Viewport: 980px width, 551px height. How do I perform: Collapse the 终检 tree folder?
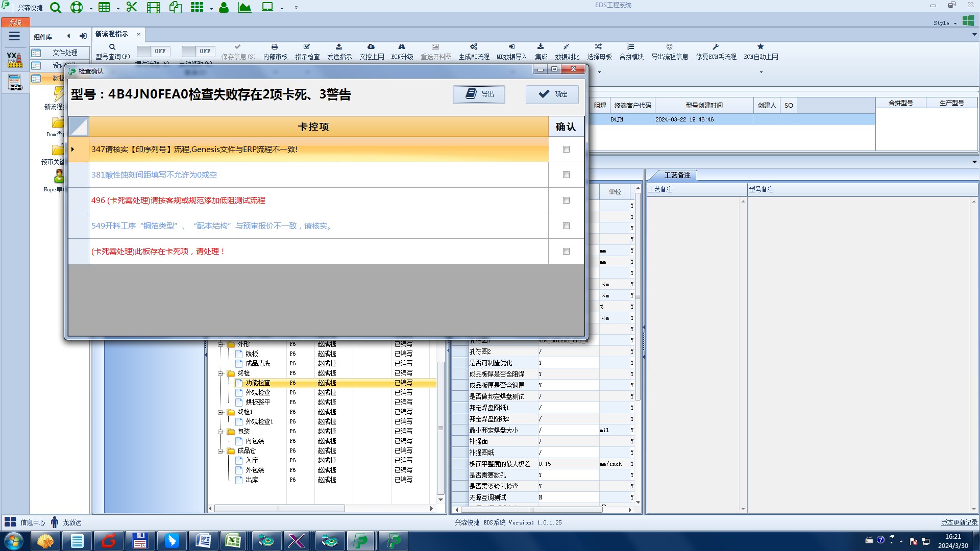click(220, 373)
